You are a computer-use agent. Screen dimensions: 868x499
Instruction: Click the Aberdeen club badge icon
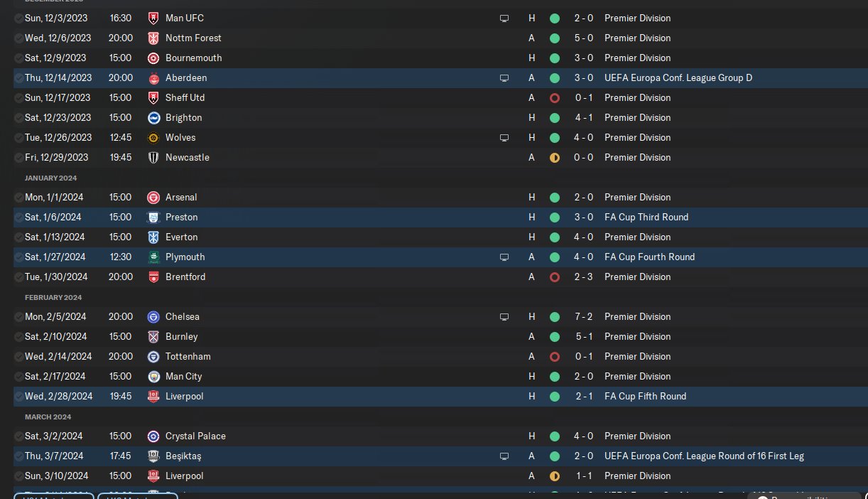click(x=153, y=77)
